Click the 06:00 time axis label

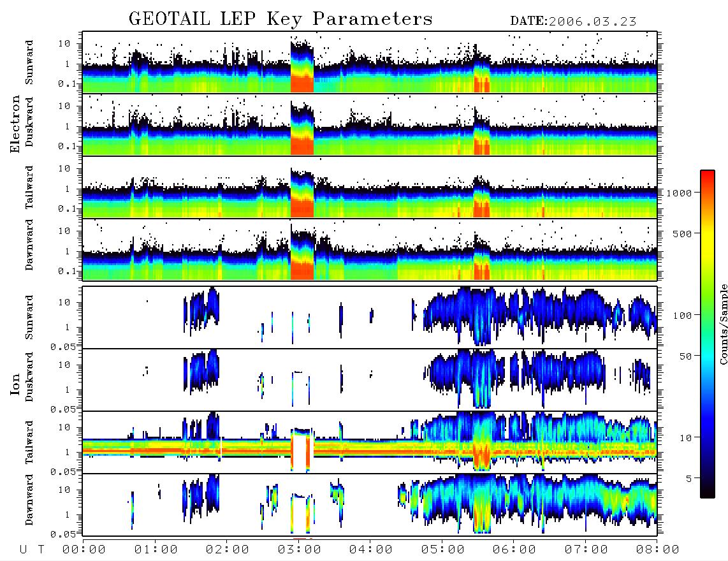point(514,550)
